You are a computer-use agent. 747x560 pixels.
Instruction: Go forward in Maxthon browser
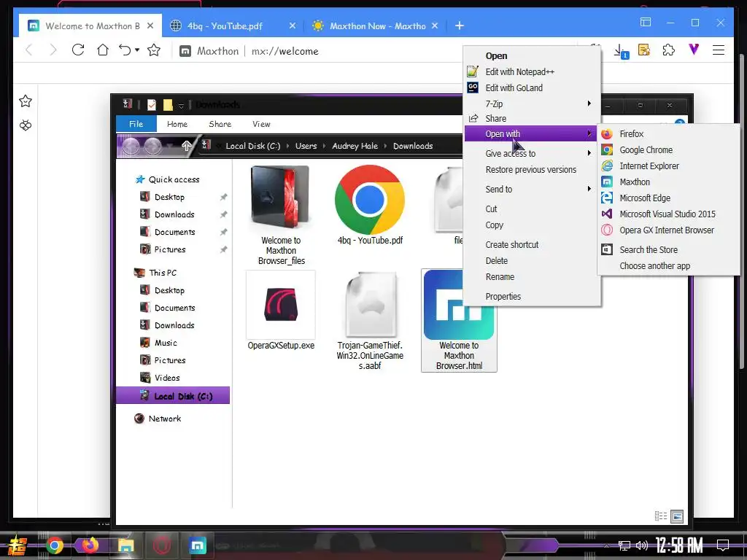pyautogui.click(x=53, y=50)
